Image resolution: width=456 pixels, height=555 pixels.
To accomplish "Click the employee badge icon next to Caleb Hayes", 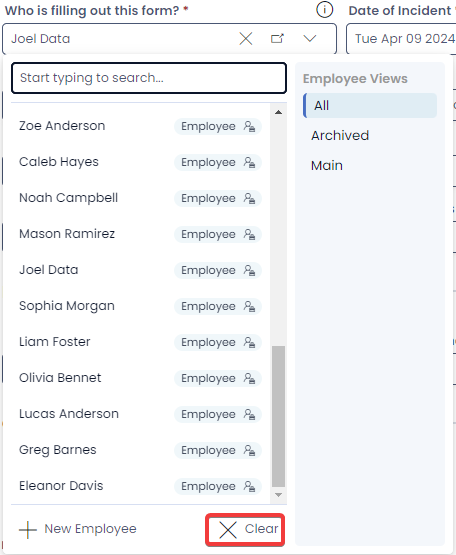I will pyautogui.click(x=249, y=162).
